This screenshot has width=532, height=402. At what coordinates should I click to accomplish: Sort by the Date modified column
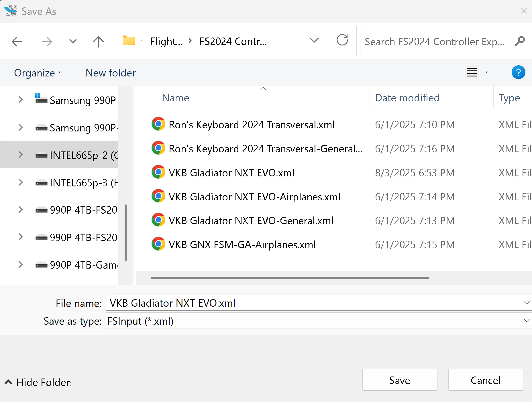[x=407, y=98]
